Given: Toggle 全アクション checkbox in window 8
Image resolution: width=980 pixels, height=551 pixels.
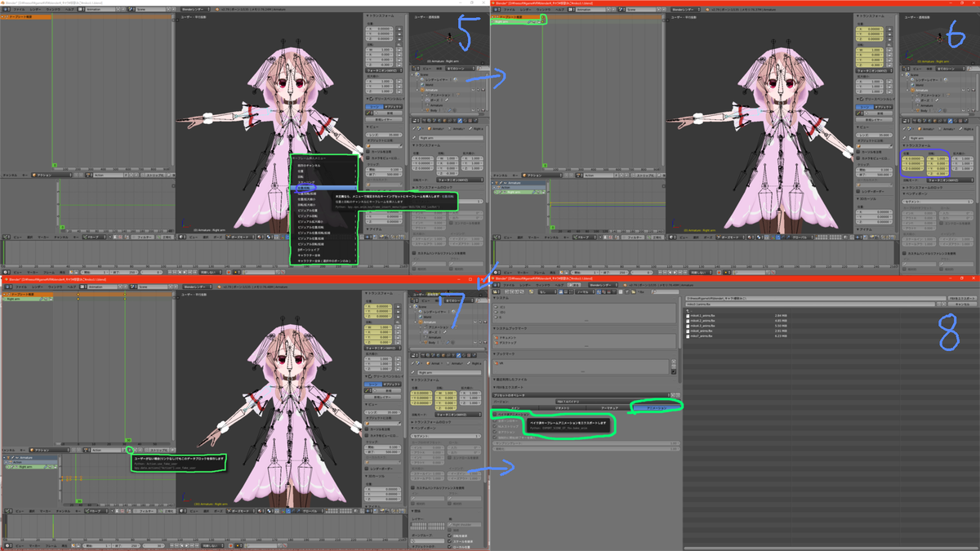Looking at the screenshot, I should 495,432.
